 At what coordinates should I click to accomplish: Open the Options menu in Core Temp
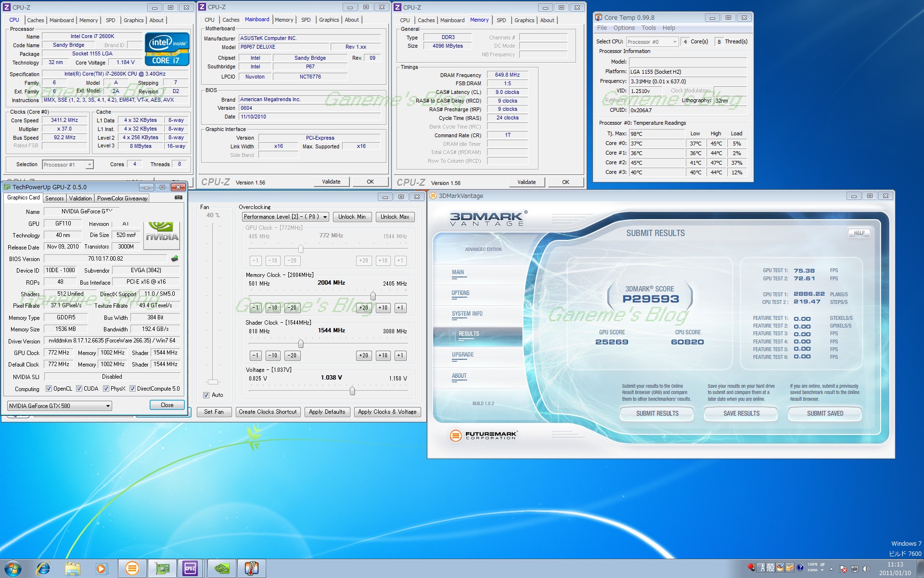tap(624, 28)
